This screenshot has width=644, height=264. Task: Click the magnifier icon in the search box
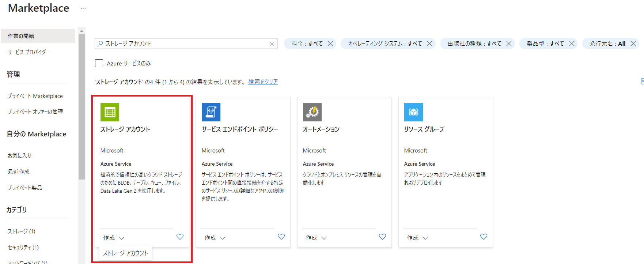100,44
